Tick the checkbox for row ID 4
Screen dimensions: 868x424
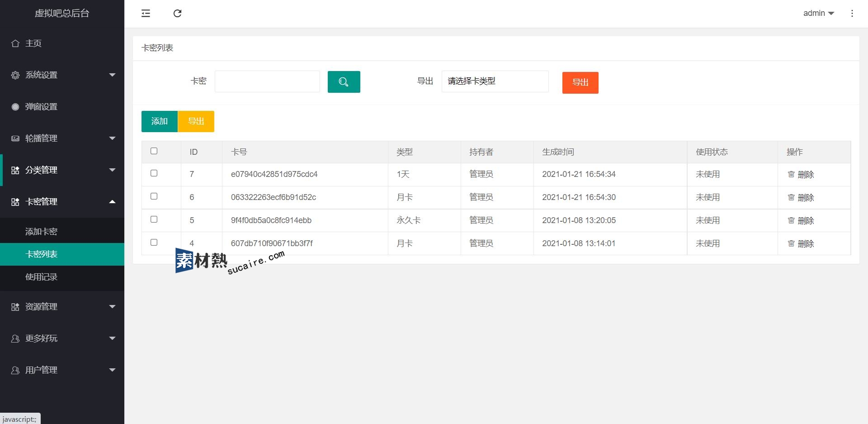tap(154, 243)
